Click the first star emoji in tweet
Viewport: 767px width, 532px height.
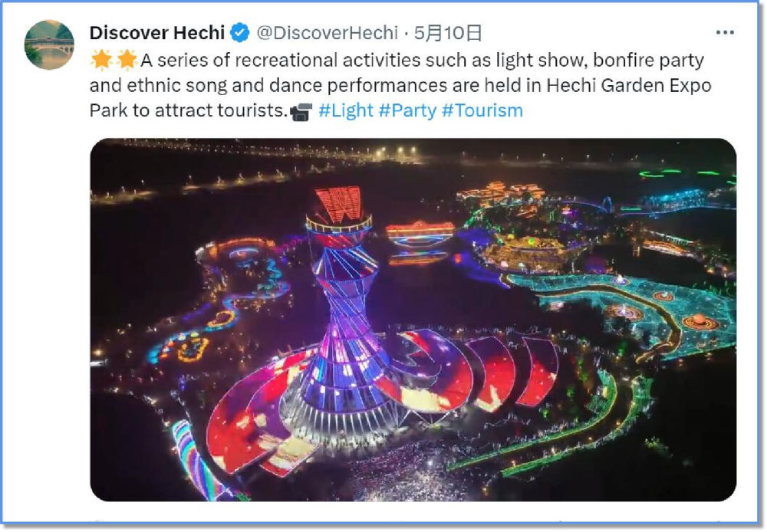coord(102,60)
